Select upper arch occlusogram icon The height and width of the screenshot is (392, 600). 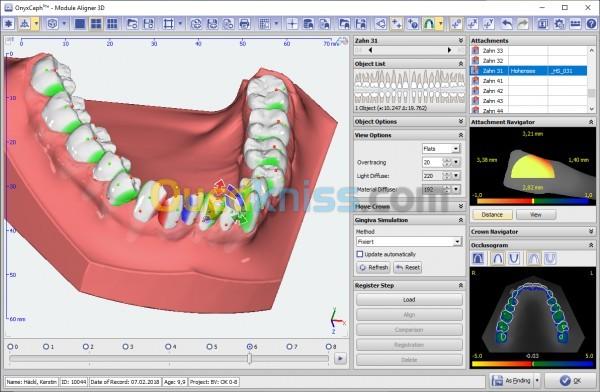497,258
